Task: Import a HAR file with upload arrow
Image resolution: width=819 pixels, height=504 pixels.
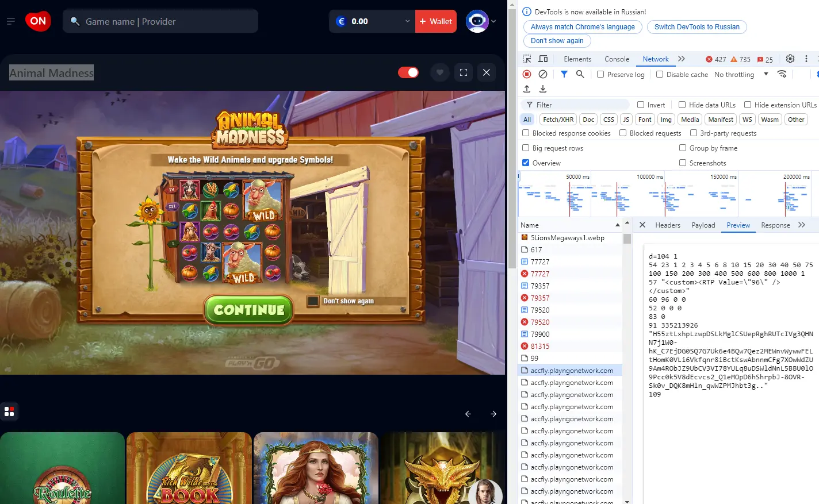Action: click(527, 89)
